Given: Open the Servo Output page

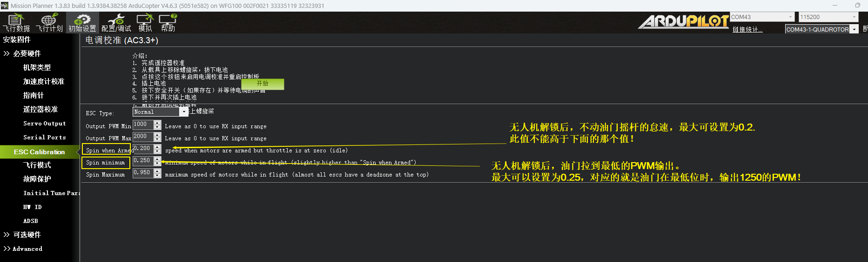Looking at the screenshot, I should 45,124.
